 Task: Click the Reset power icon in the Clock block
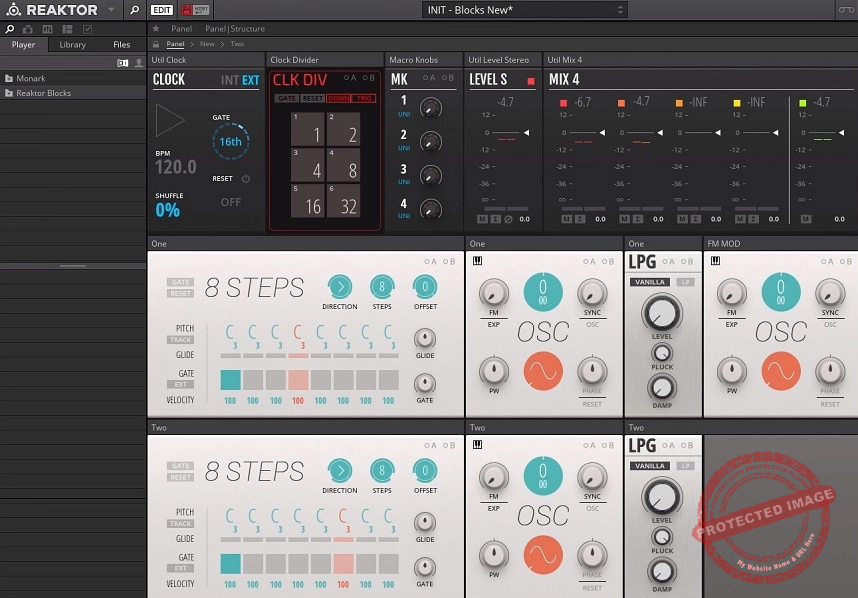pos(246,178)
